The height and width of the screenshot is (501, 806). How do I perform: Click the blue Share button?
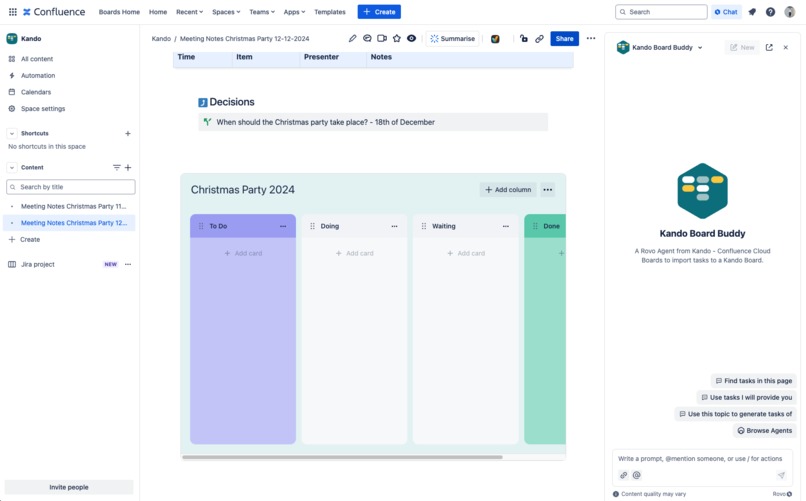[564, 39]
